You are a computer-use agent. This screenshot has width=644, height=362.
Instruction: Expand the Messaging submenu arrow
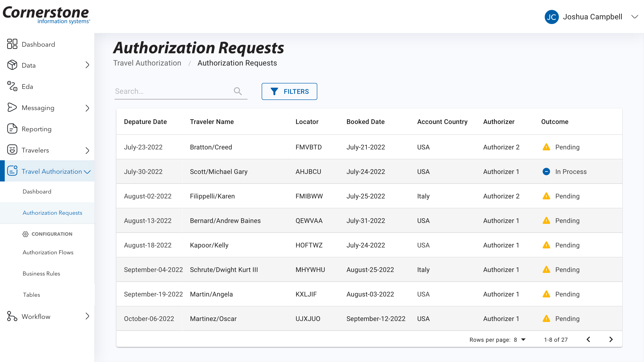[87, 108]
